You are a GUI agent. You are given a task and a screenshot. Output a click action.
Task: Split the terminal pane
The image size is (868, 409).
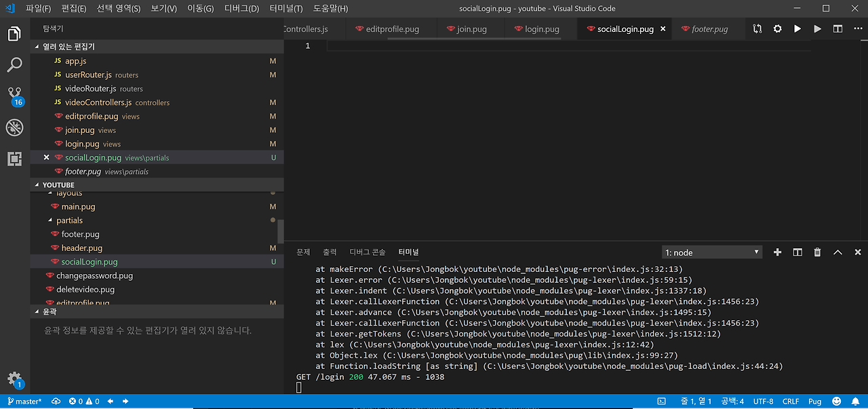pos(797,252)
